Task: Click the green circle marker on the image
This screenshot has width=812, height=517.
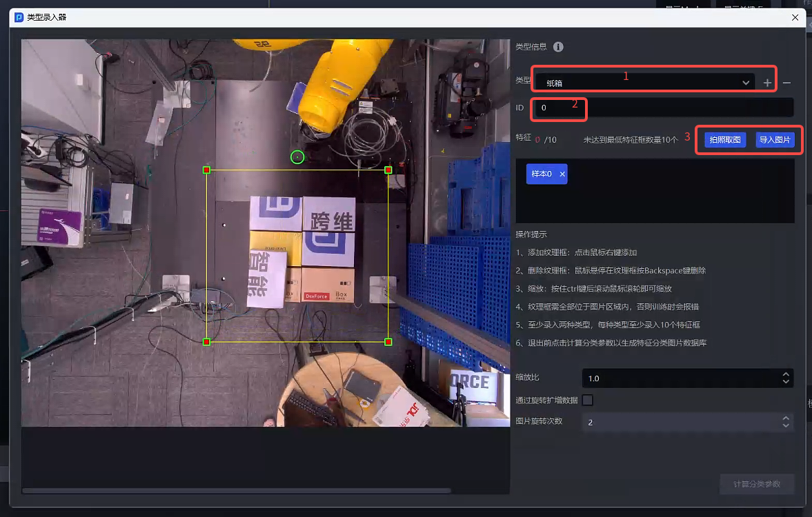Action: click(297, 157)
